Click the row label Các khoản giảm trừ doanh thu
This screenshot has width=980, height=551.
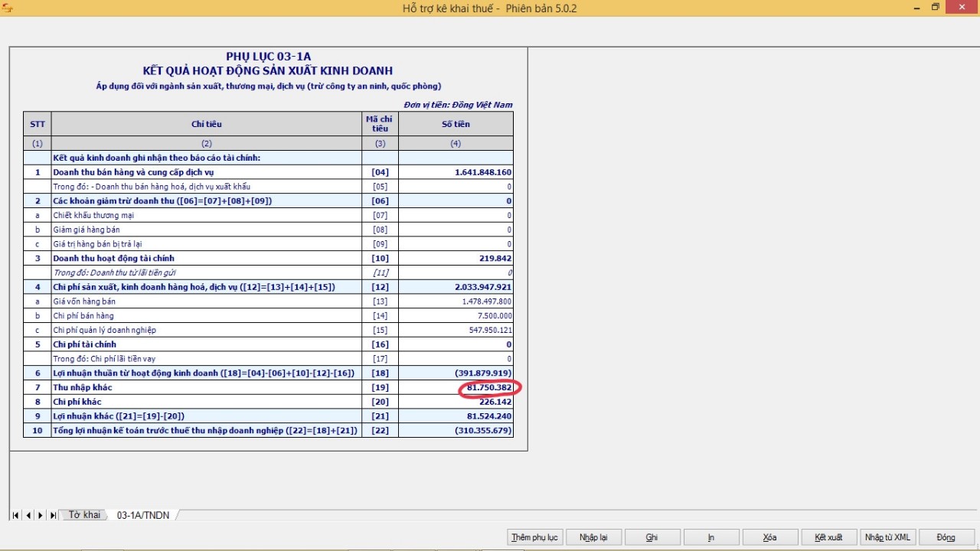point(162,201)
